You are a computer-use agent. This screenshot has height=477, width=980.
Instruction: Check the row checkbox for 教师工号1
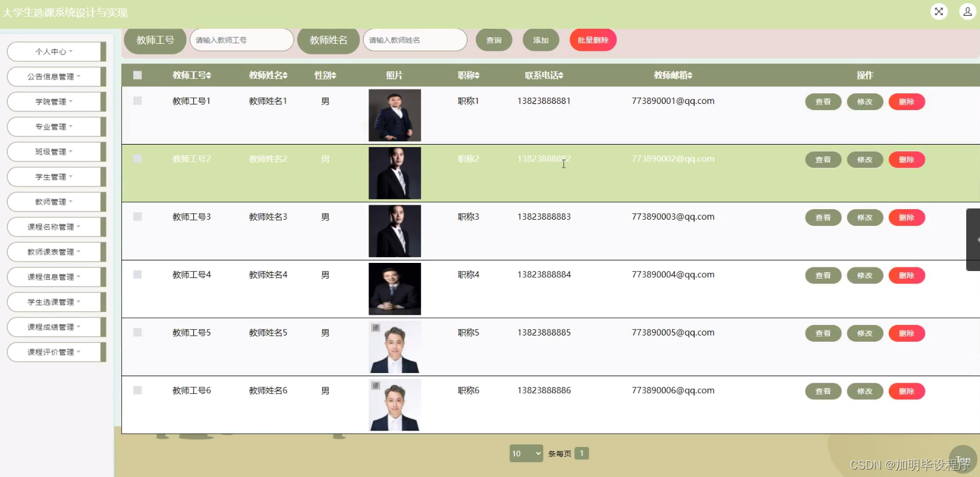(137, 101)
